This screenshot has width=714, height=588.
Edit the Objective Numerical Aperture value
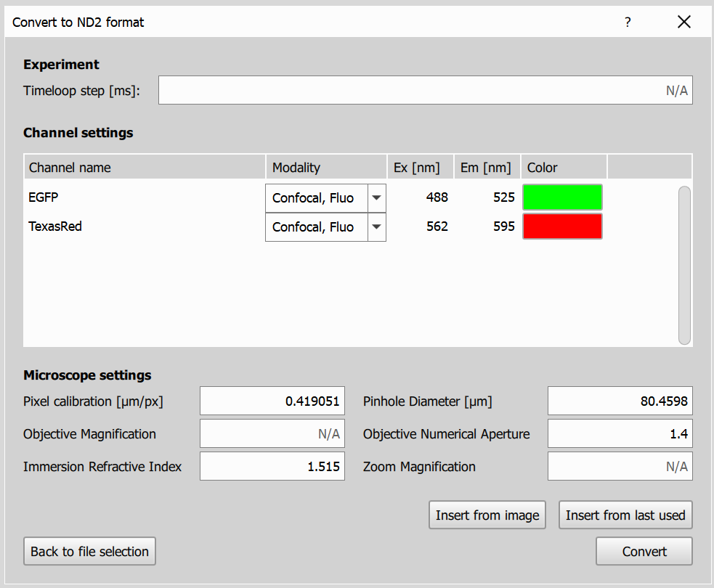pyautogui.click(x=620, y=433)
